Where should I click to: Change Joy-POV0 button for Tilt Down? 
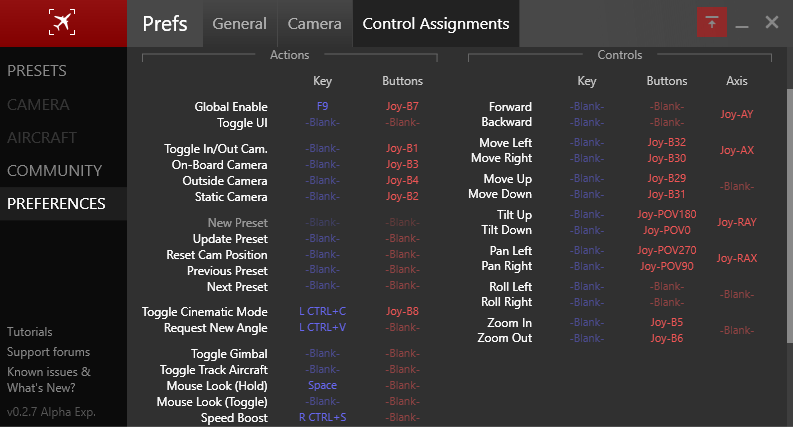667,230
